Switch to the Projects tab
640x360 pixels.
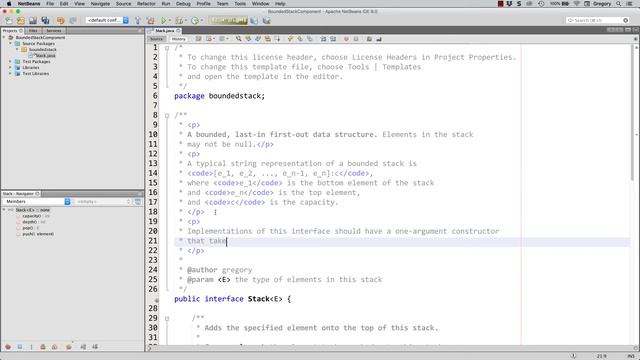(x=12, y=31)
